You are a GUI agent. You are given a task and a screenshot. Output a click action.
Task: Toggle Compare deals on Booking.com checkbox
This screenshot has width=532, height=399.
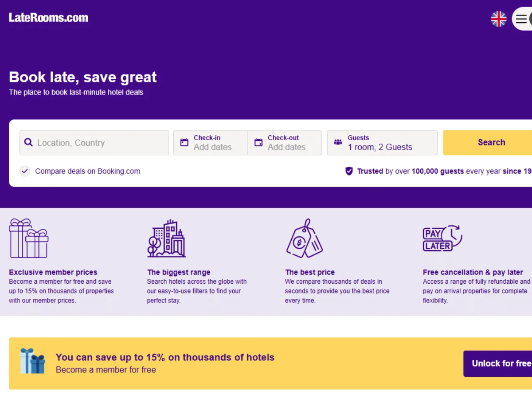click(x=25, y=171)
